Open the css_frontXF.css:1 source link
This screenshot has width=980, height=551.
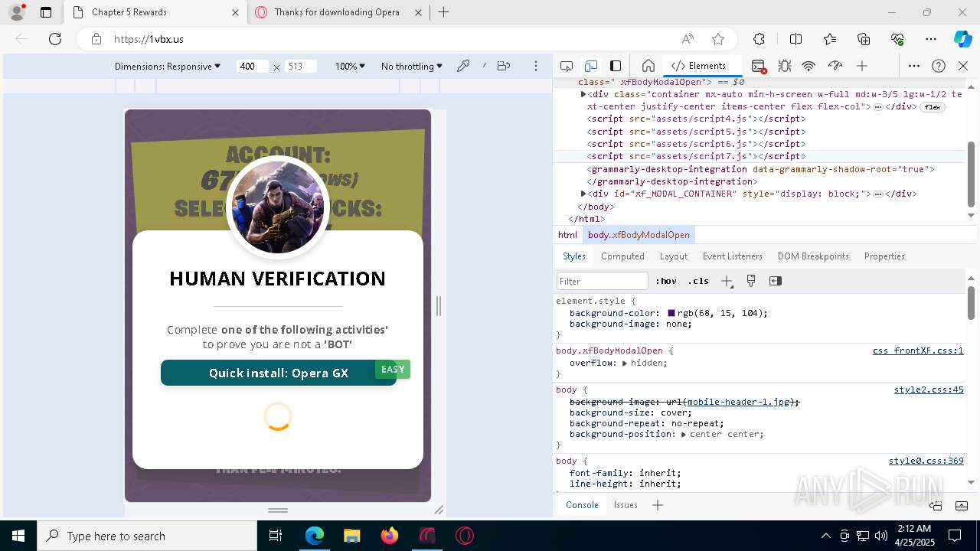coord(918,350)
